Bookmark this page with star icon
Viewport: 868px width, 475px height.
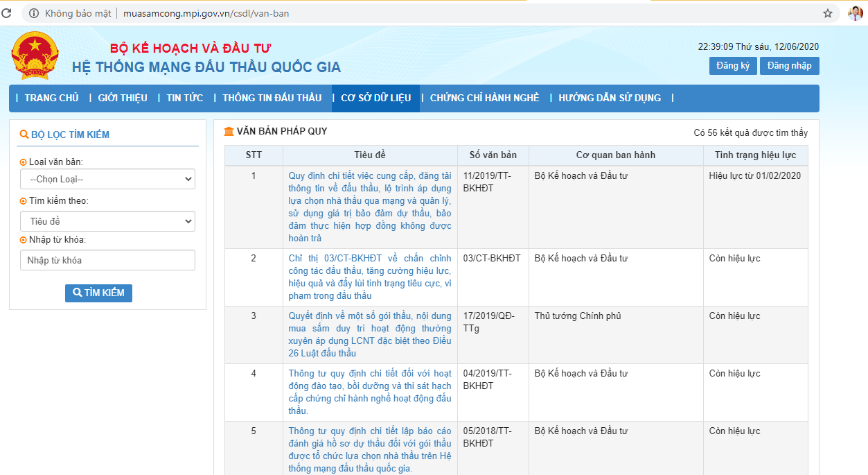click(x=827, y=13)
